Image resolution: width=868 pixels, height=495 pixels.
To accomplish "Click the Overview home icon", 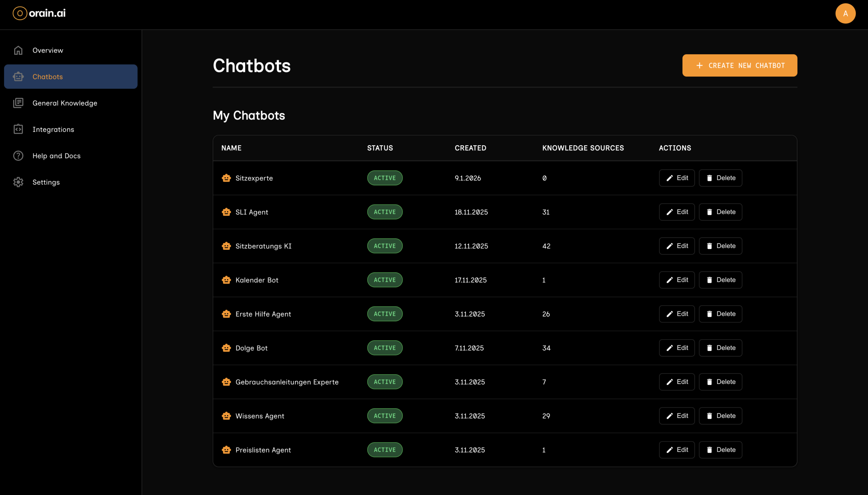I will pyautogui.click(x=18, y=50).
